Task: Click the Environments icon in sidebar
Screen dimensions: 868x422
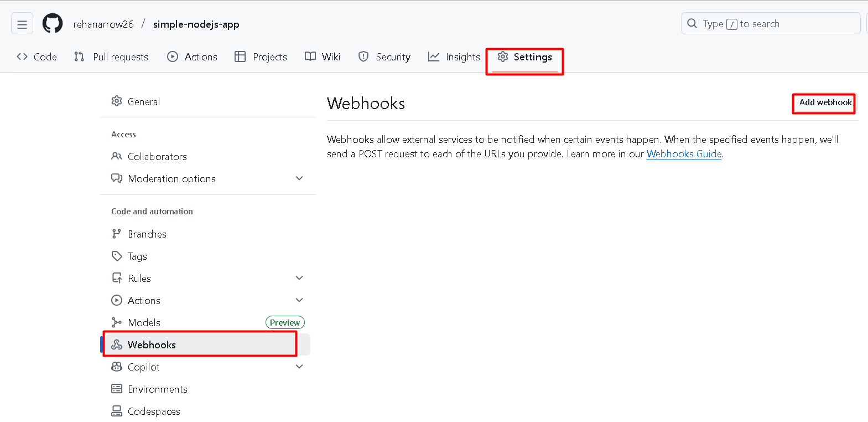Action: click(x=117, y=389)
